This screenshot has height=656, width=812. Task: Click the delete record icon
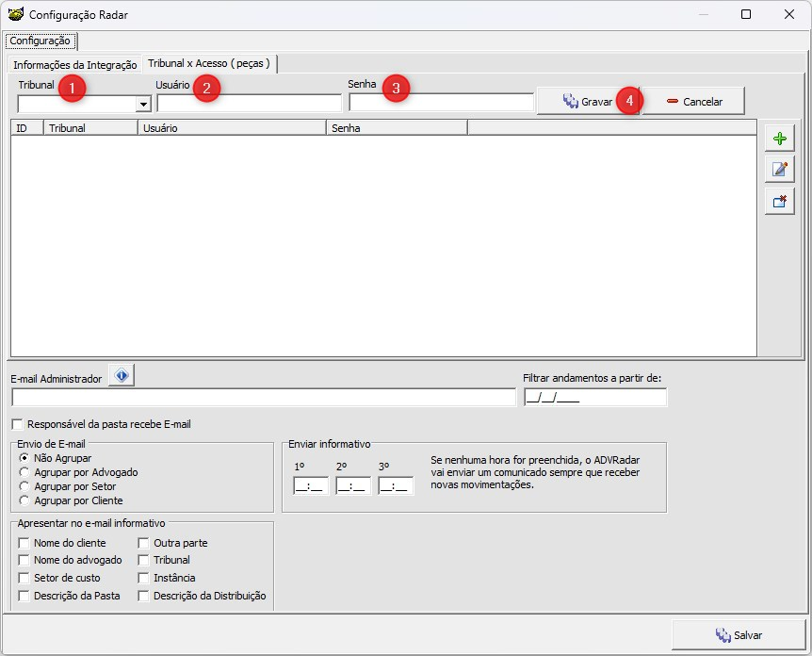[x=779, y=201]
